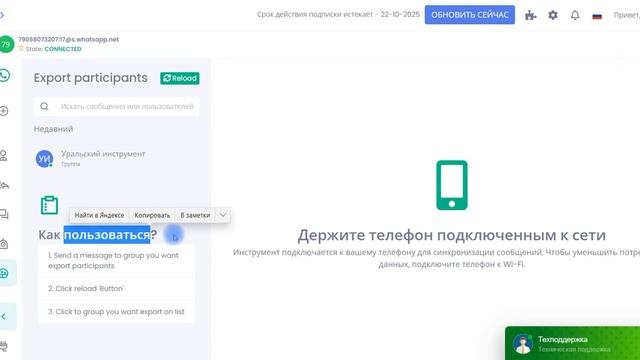
Task: Open the WhatsApp chat sidebar icon
Action: click(4, 76)
